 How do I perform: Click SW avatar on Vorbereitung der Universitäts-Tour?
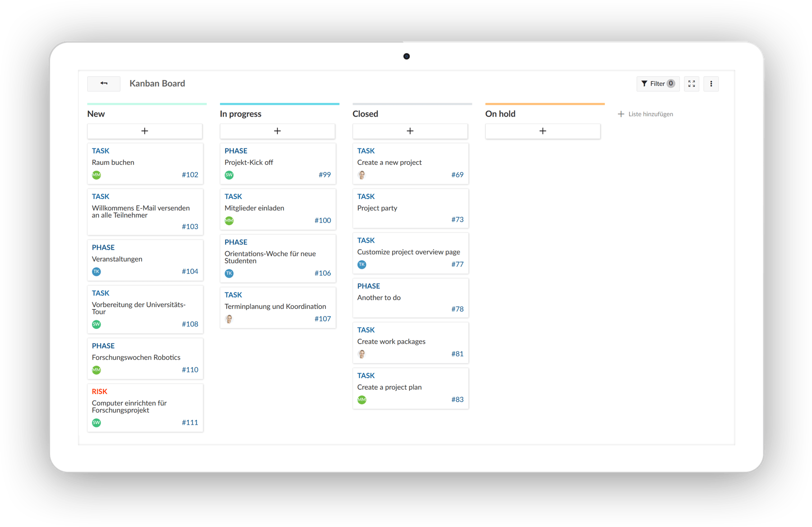tap(97, 325)
